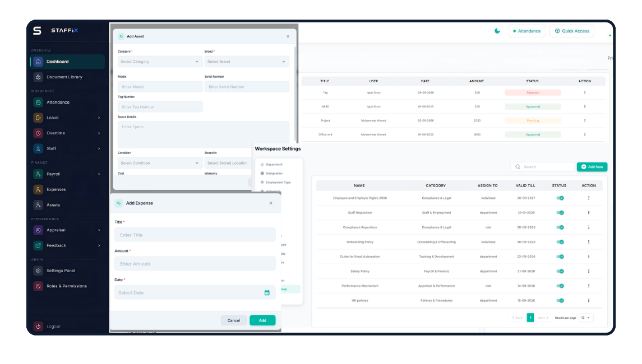Click the Leave sidebar icon
This screenshot has height=364, width=642.
[x=38, y=118]
